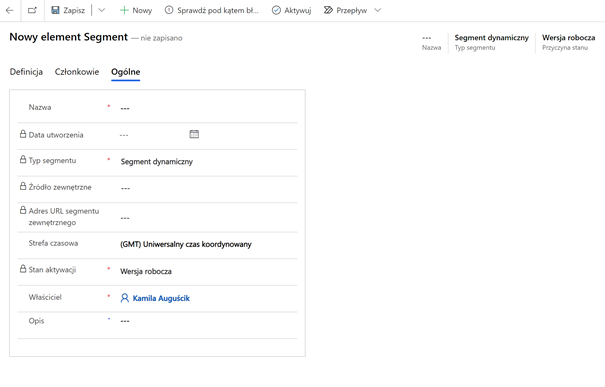Click the Właściciel field label

point(45,297)
